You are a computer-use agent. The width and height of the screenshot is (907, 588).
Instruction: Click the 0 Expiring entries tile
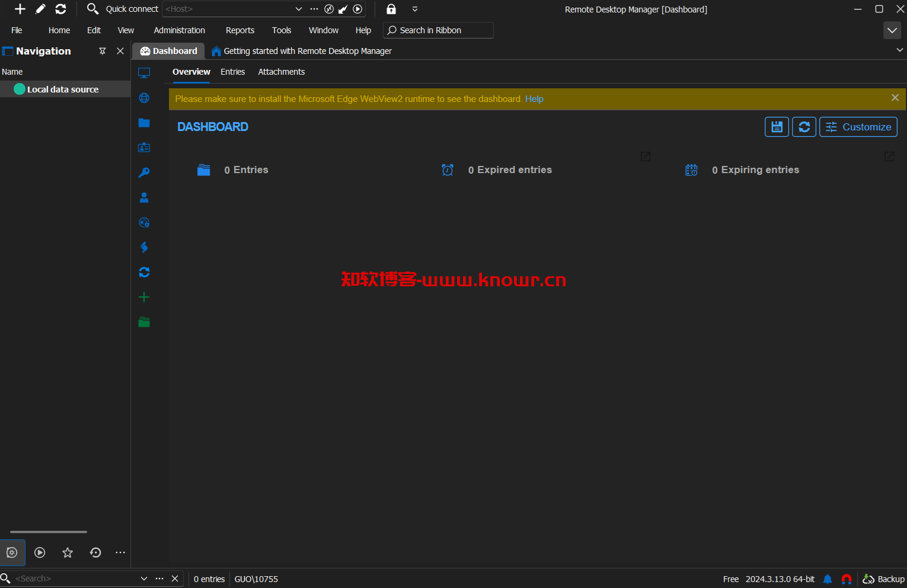click(x=742, y=170)
